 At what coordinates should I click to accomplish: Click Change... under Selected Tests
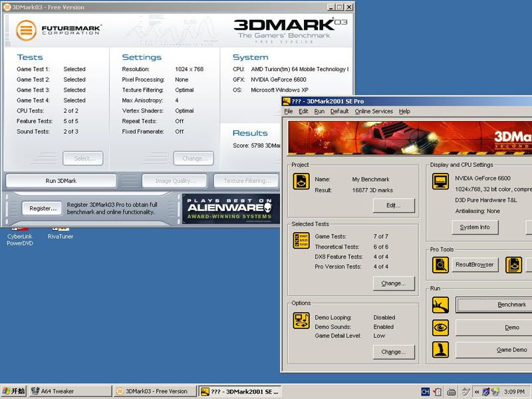pyautogui.click(x=393, y=283)
